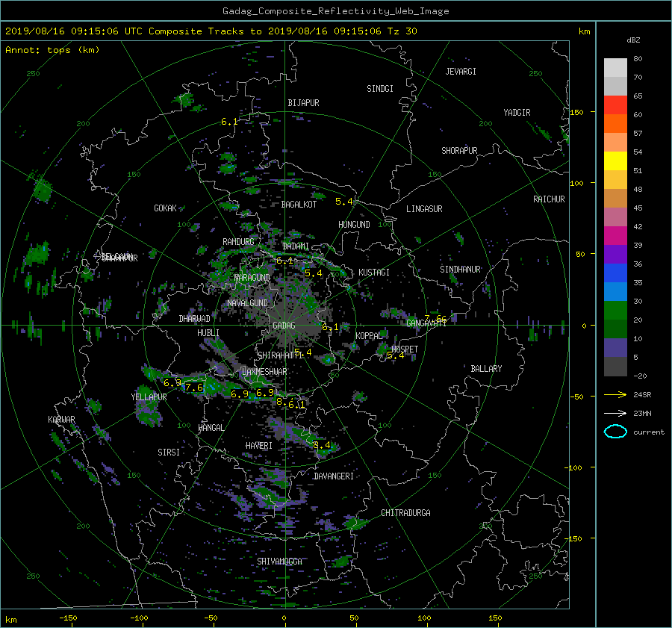Image resolution: width=672 pixels, height=628 pixels.
Task: Click the LAXMESHWAR city label
Action: point(264,372)
